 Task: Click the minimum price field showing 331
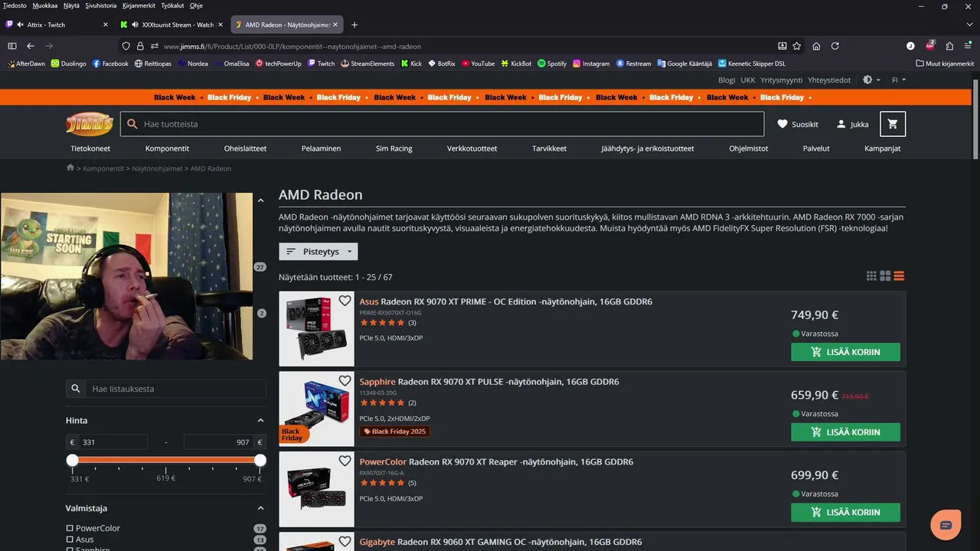pyautogui.click(x=113, y=442)
